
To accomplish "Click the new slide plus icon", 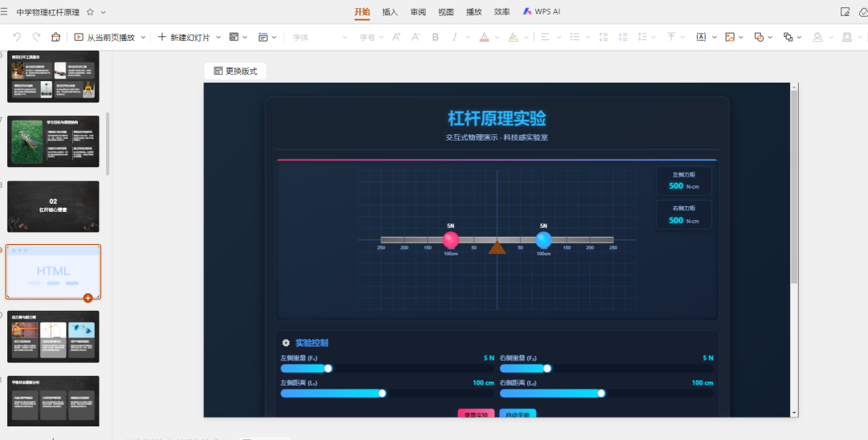I will click(x=162, y=37).
